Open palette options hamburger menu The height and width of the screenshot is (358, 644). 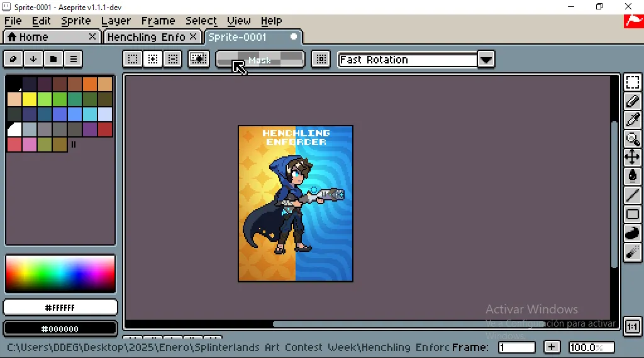74,59
